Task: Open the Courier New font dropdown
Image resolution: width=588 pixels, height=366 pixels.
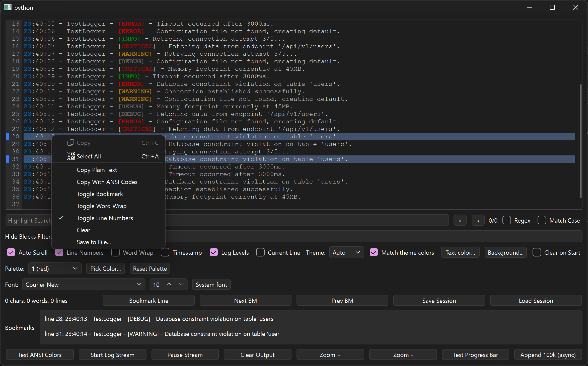Action: (84, 285)
